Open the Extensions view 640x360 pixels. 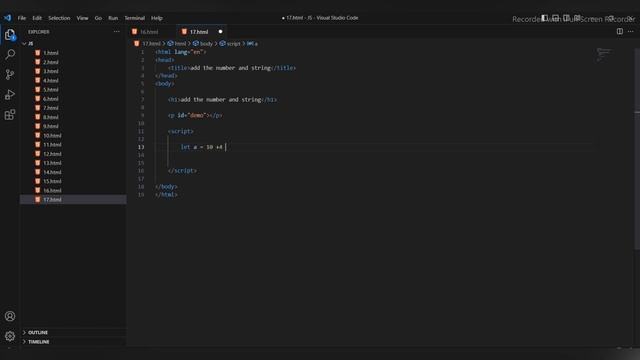10,115
